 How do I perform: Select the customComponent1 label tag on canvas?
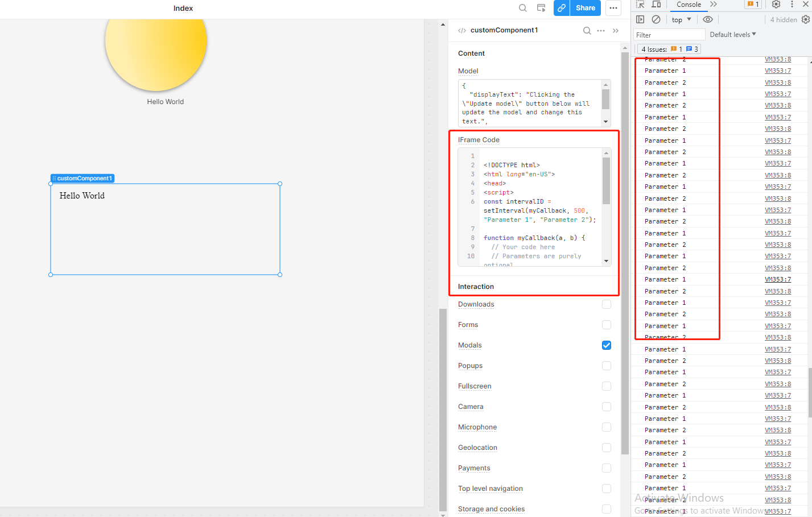pos(83,178)
